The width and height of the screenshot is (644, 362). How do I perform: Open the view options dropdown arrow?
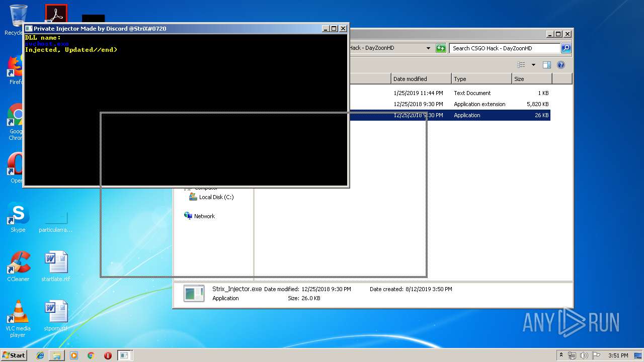click(x=533, y=65)
